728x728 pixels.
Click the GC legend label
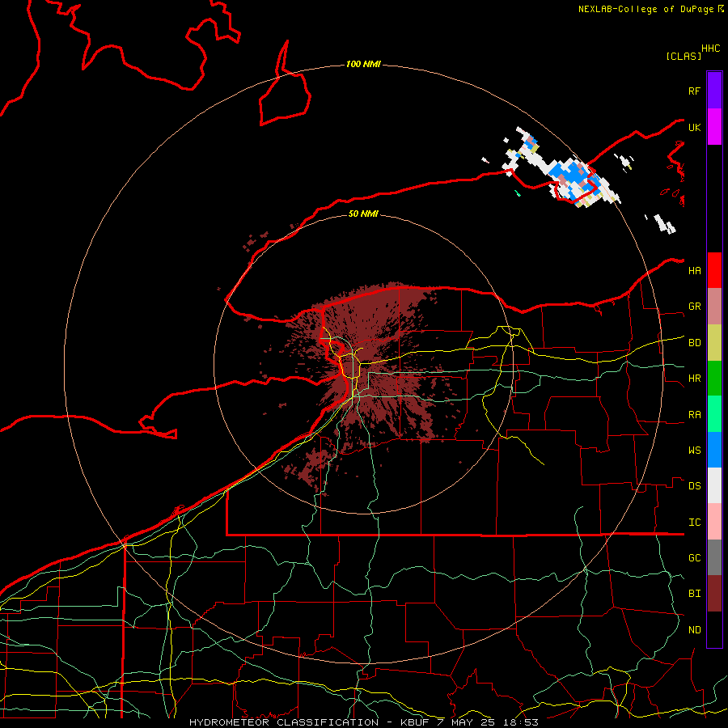click(695, 557)
